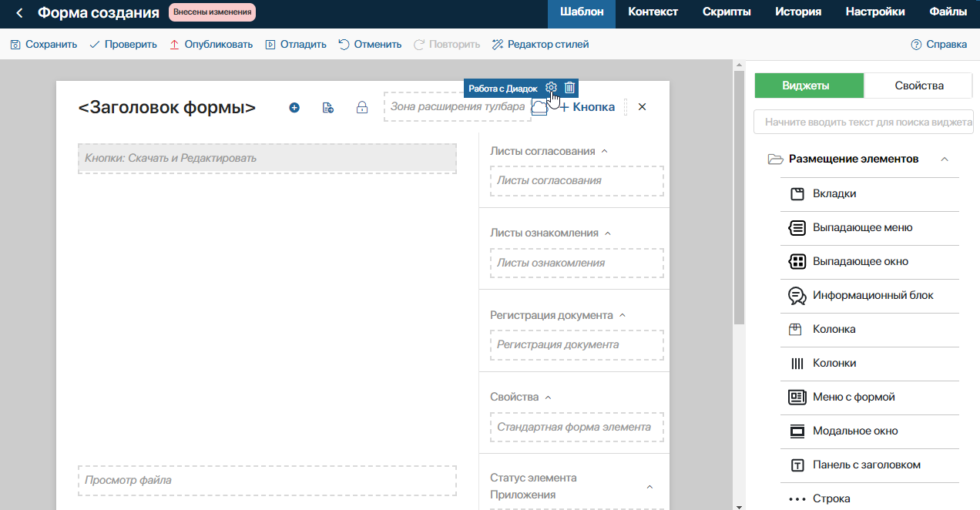Pick the Вкладки widget

click(870, 194)
